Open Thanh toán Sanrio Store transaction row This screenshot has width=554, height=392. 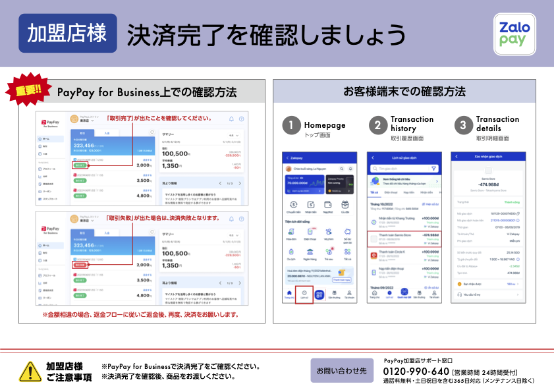(x=404, y=239)
